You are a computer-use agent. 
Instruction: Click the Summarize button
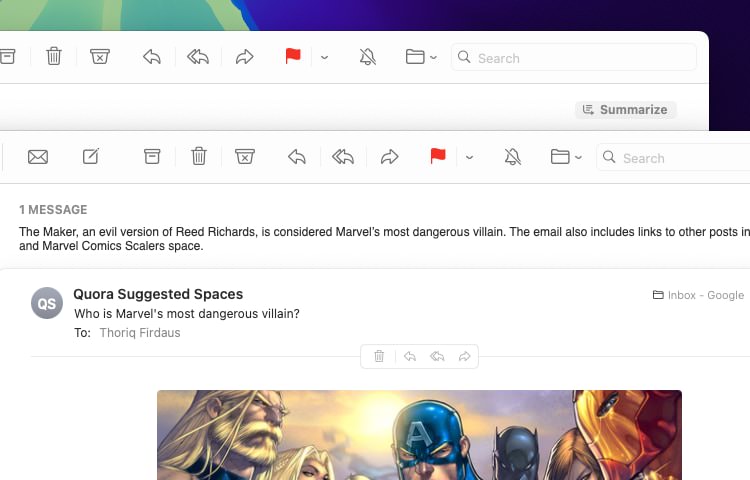(625, 109)
